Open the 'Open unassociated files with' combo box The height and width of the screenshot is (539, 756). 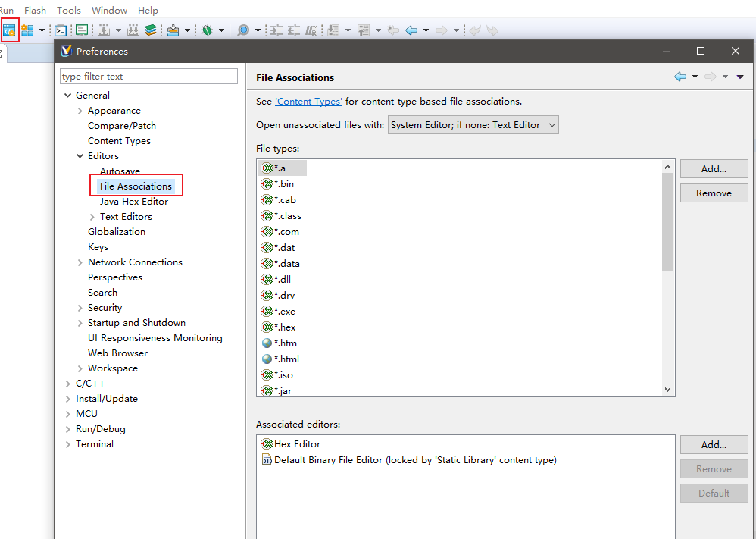tap(473, 124)
